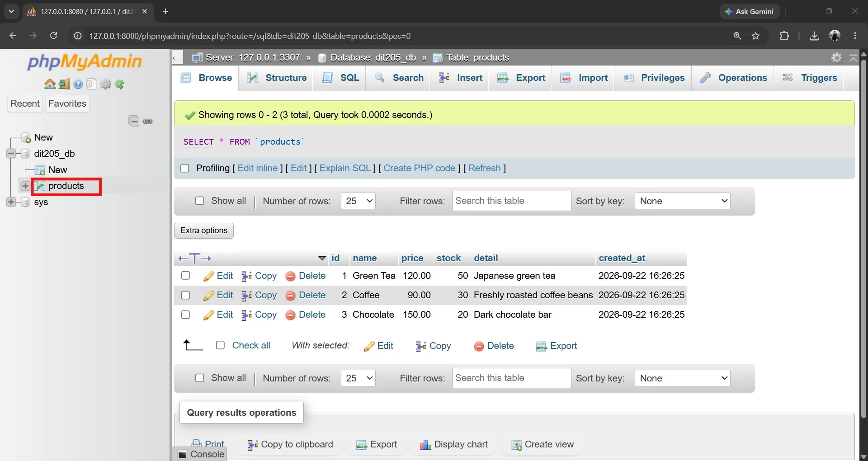
Task: Click the page vertical scrollbar
Action: 863,240
